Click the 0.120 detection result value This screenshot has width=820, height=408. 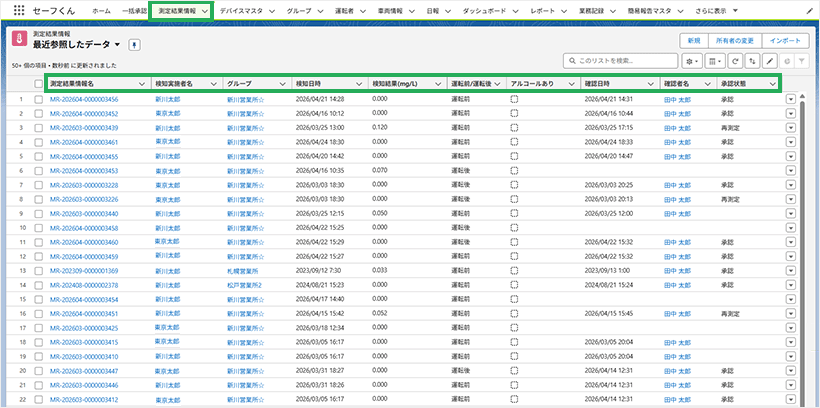click(379, 128)
